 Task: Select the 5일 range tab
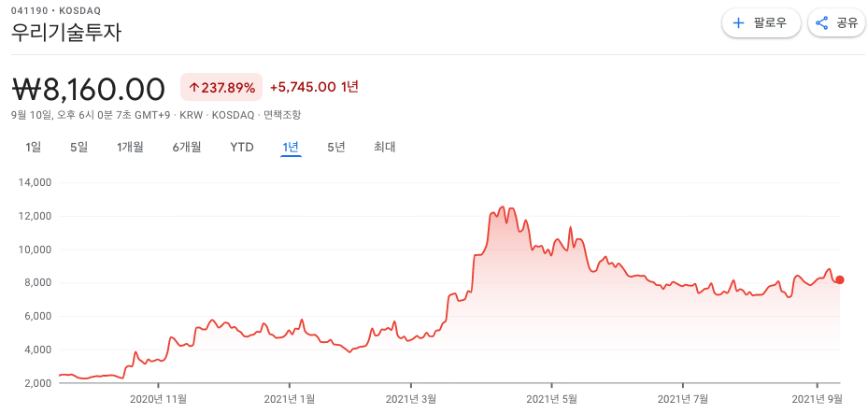[x=78, y=148]
